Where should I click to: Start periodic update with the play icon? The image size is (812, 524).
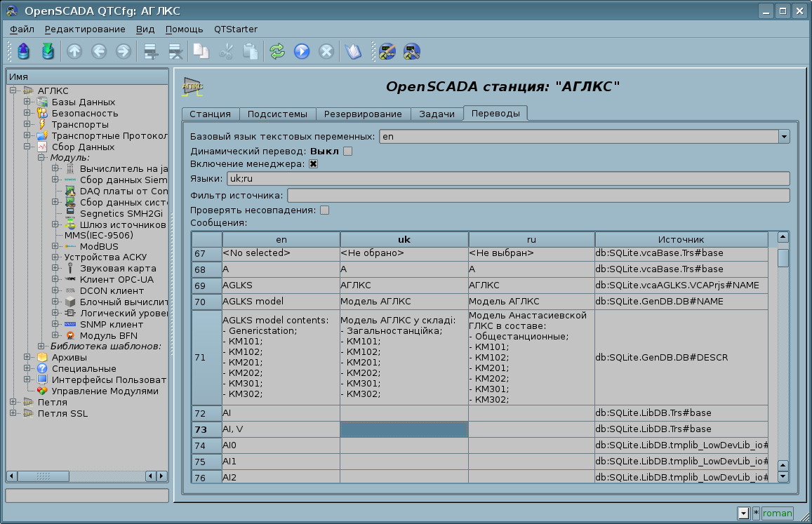302,51
